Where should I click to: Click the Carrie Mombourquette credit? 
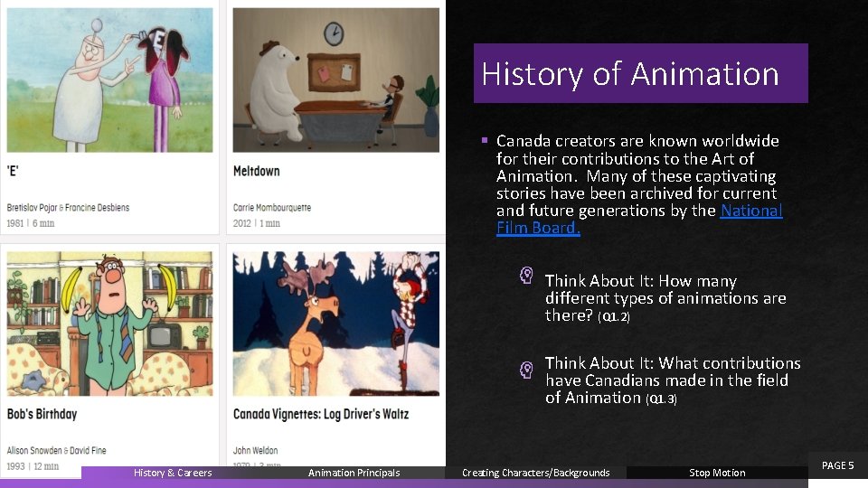pos(272,208)
